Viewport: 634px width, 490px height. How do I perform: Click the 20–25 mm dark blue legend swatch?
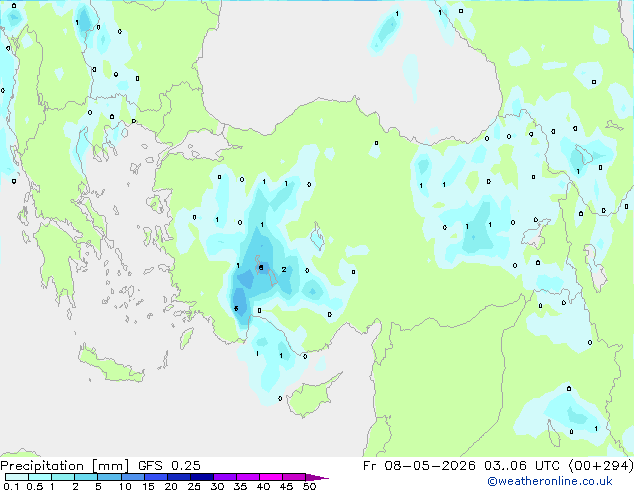(x=178, y=477)
